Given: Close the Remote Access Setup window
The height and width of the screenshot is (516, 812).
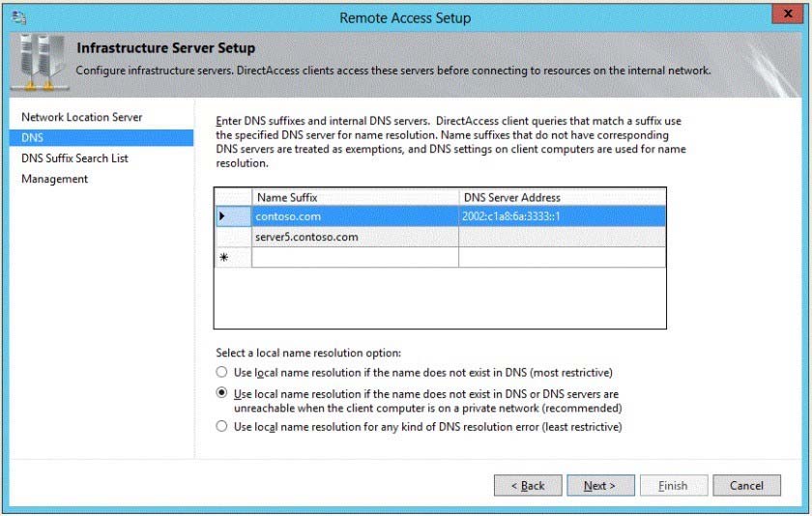Looking at the screenshot, I should coord(787,14).
